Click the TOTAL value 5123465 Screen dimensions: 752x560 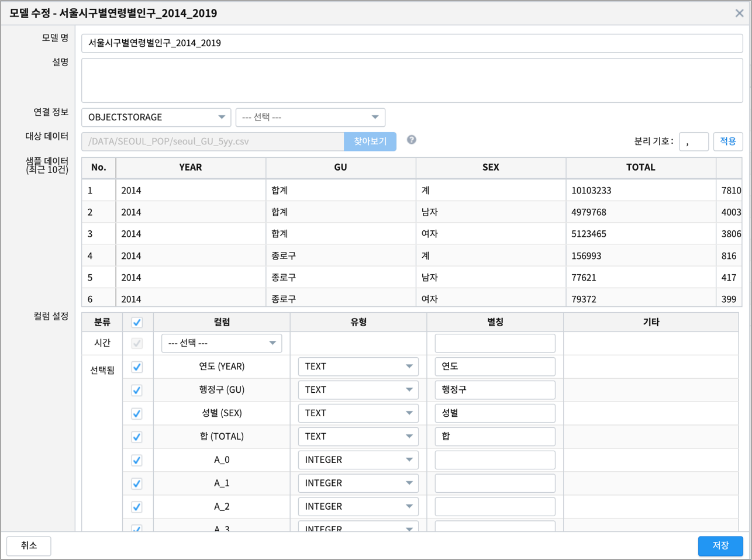click(x=589, y=234)
